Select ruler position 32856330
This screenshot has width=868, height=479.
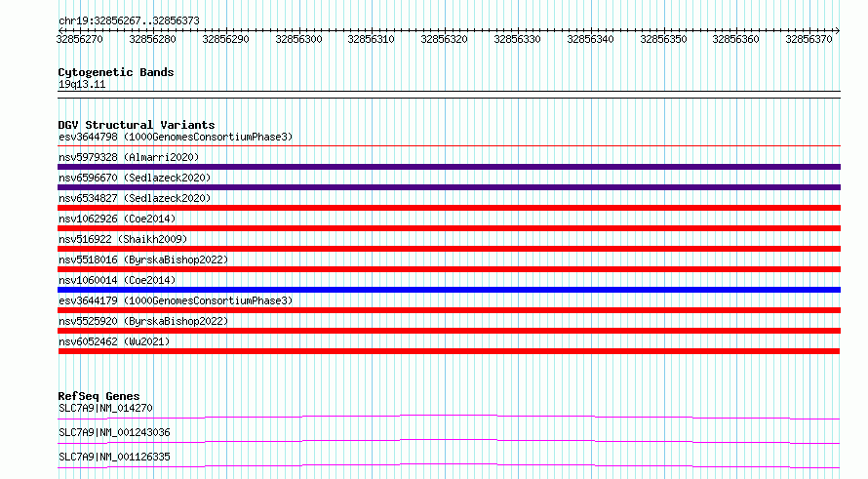coord(517,39)
